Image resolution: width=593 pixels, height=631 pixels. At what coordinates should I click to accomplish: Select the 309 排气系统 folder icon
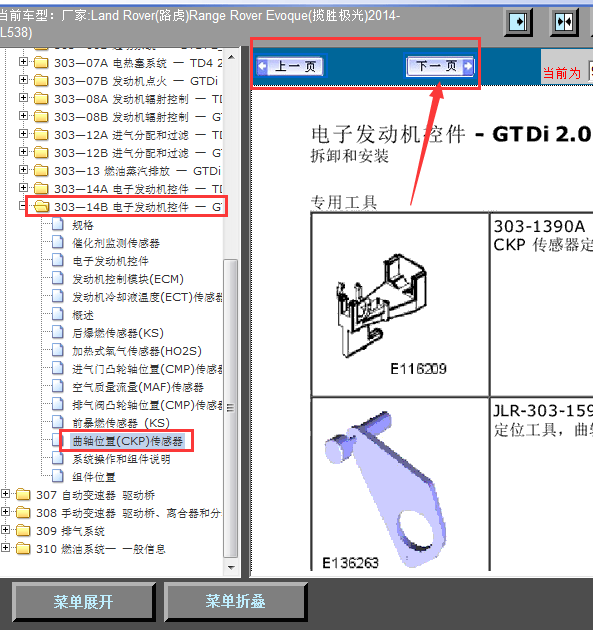coord(23,531)
